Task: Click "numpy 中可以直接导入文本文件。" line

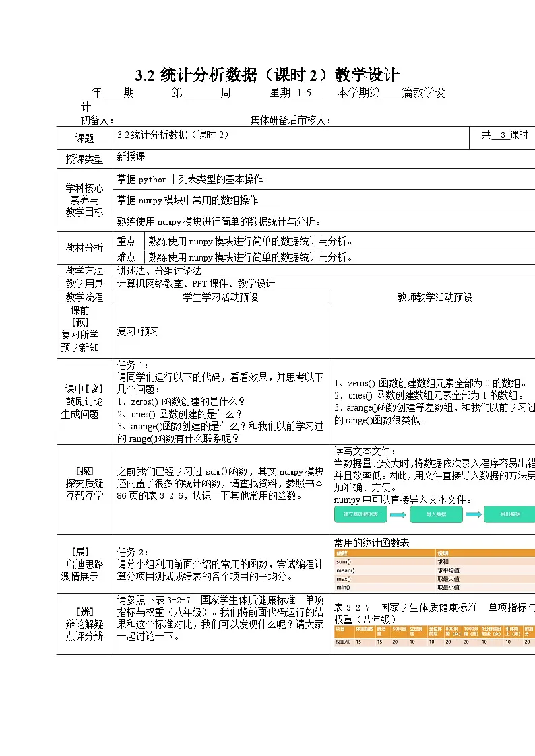Action: pos(404,500)
